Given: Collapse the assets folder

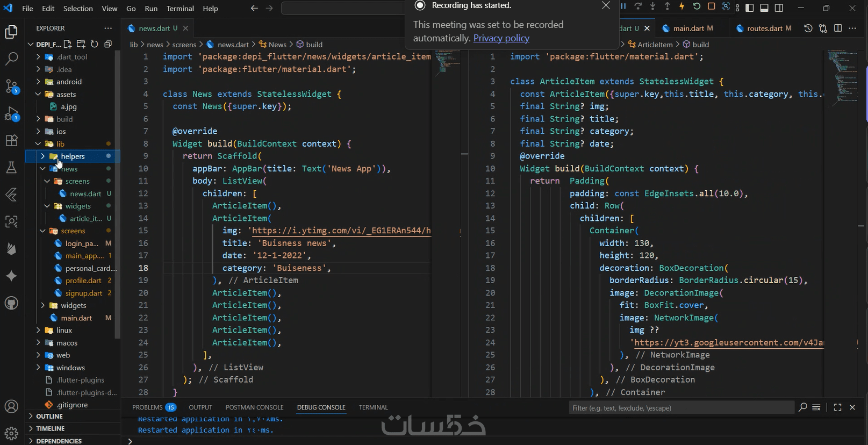Looking at the screenshot, I should [66, 94].
